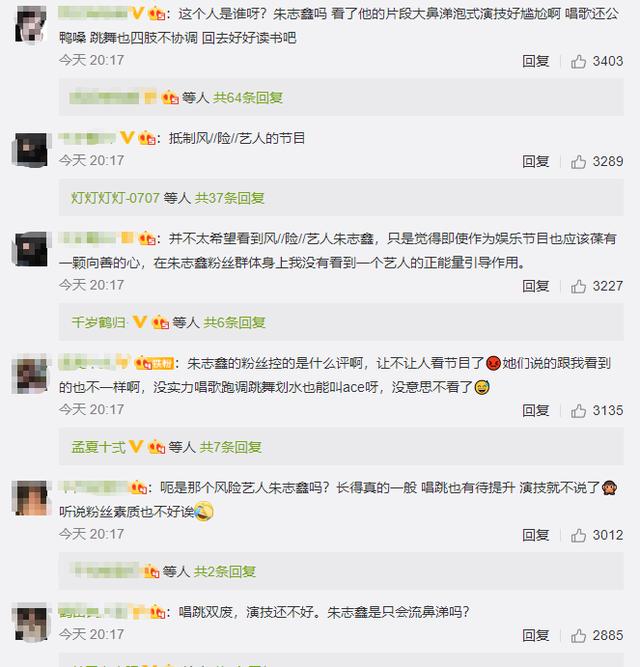The height and width of the screenshot is (667, 640).
Task: Like the comment with 3403 likes
Action: tap(578, 62)
